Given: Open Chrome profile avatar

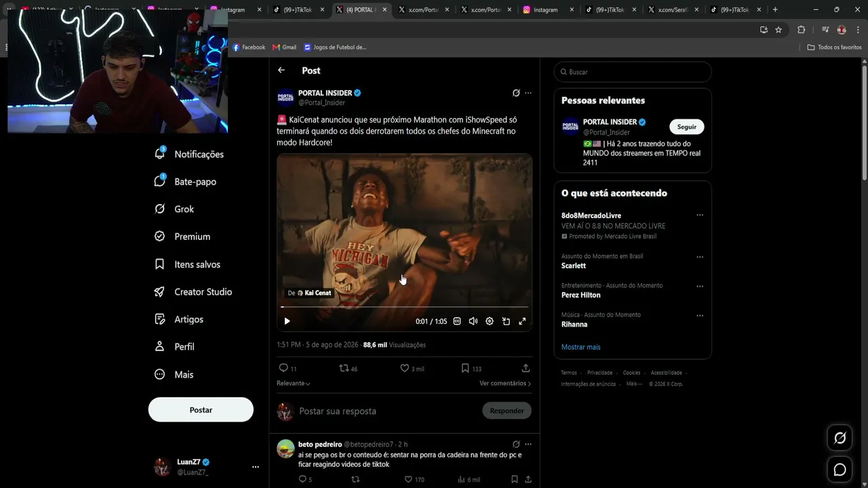Looking at the screenshot, I should click(x=842, y=30).
